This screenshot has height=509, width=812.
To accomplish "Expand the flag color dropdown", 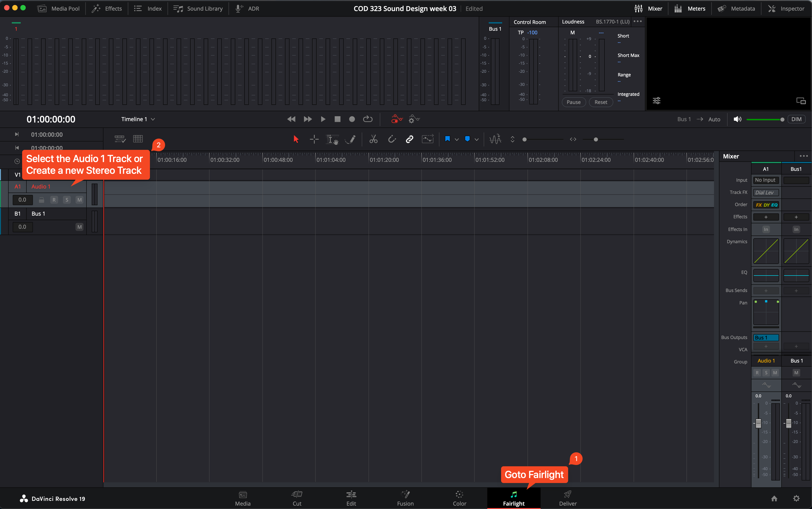I will click(457, 139).
